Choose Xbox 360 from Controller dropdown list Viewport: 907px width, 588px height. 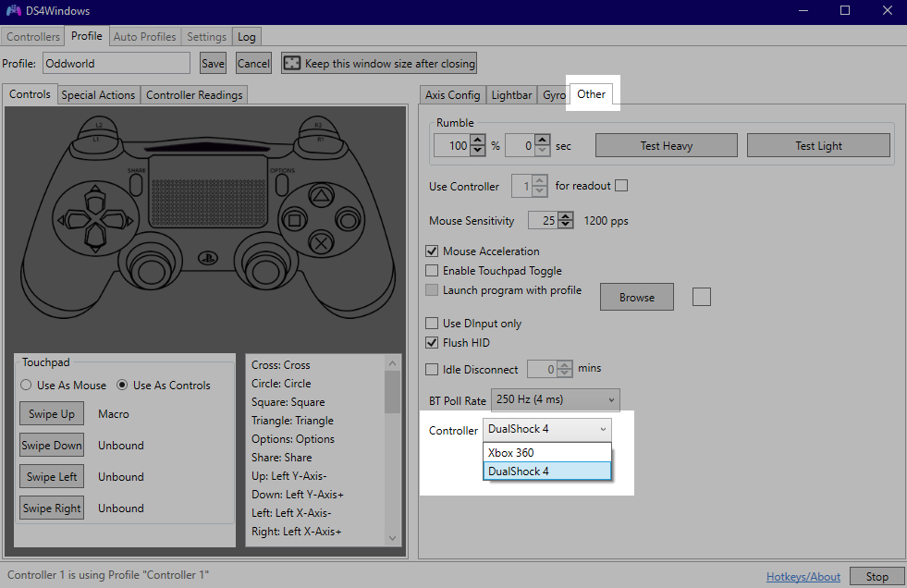546,453
